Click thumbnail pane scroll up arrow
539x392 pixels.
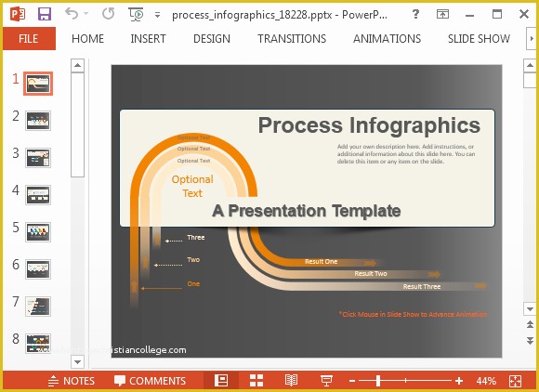(x=78, y=65)
